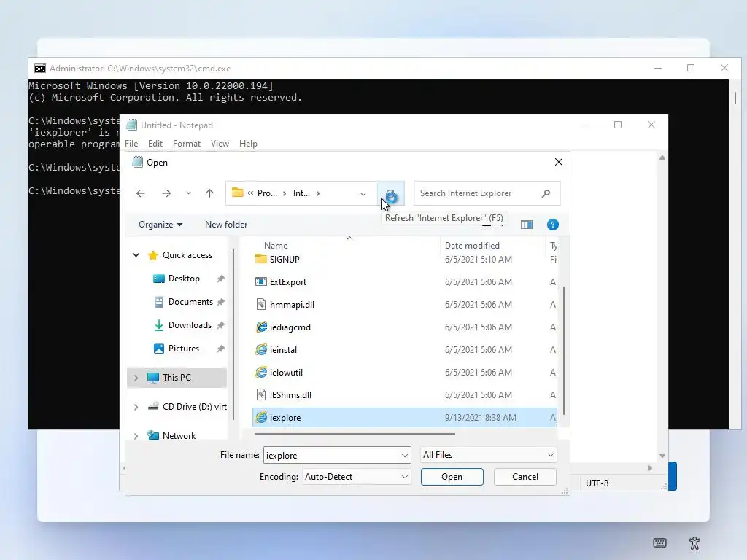Collapse the Quick access tree node
This screenshot has width=747, height=560.
[x=136, y=255]
